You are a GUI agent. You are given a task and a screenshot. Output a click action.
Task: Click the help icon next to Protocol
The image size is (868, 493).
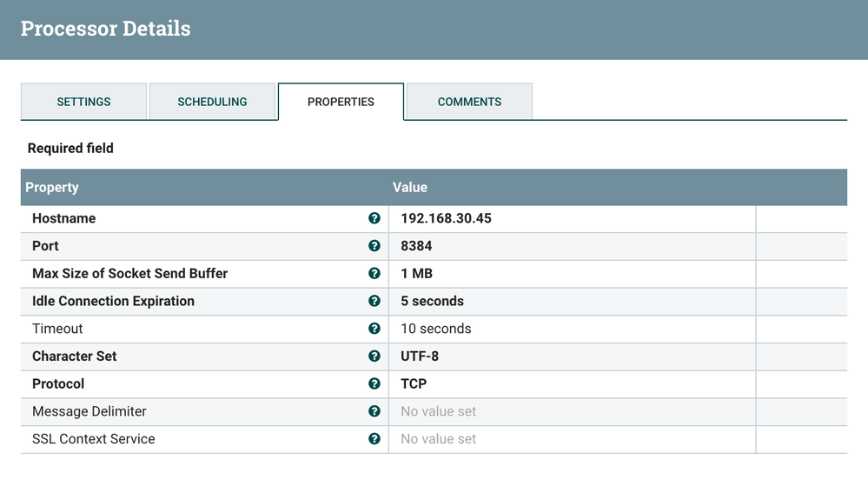click(x=374, y=383)
